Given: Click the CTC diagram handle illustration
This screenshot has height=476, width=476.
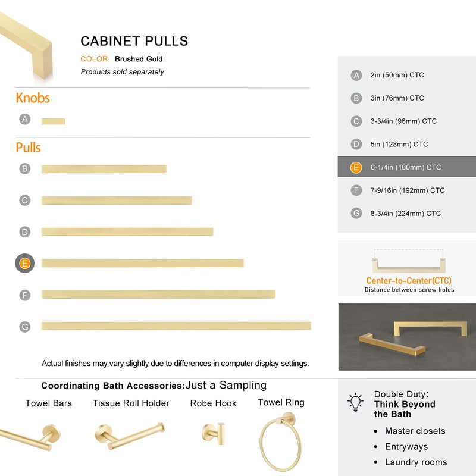Looking at the screenshot, I should (x=409, y=261).
